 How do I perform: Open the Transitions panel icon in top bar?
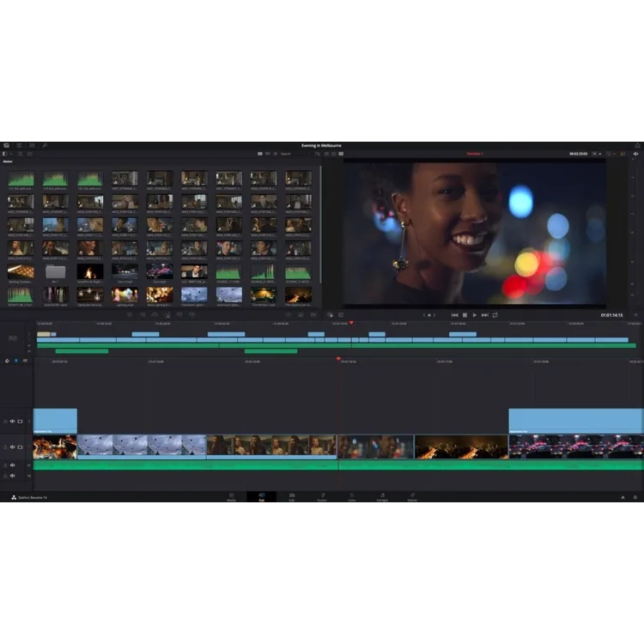32,145
